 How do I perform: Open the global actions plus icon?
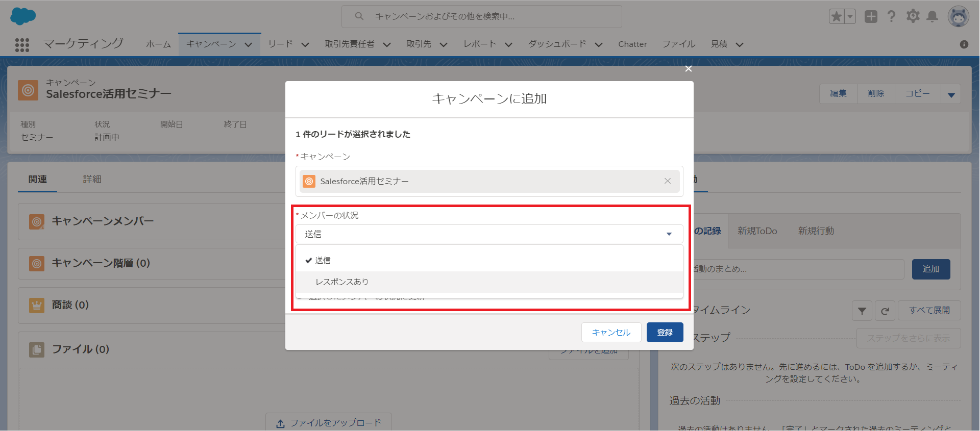click(871, 16)
